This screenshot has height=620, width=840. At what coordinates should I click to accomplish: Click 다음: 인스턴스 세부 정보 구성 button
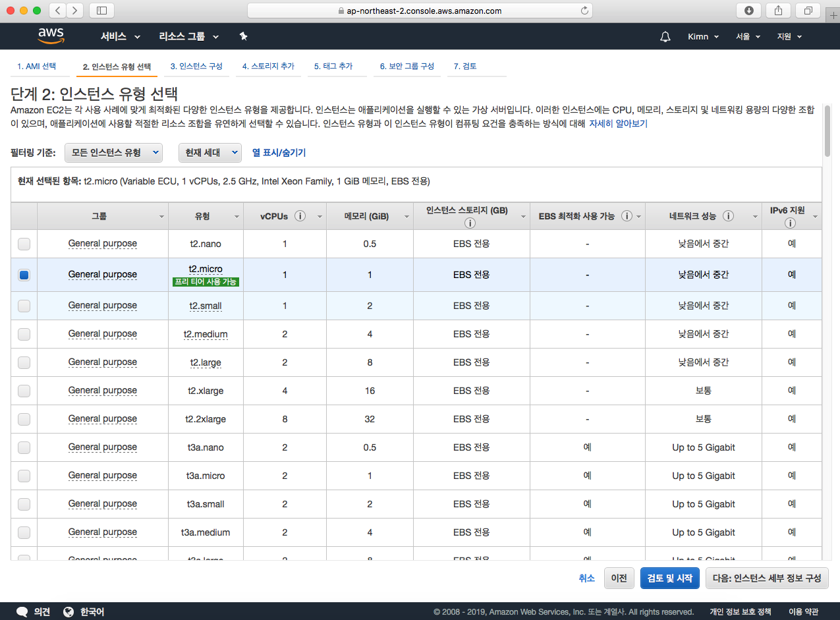(767, 578)
